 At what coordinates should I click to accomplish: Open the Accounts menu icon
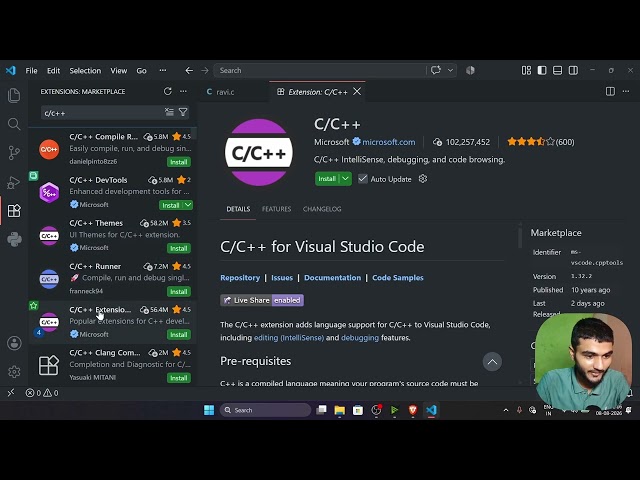click(x=14, y=343)
